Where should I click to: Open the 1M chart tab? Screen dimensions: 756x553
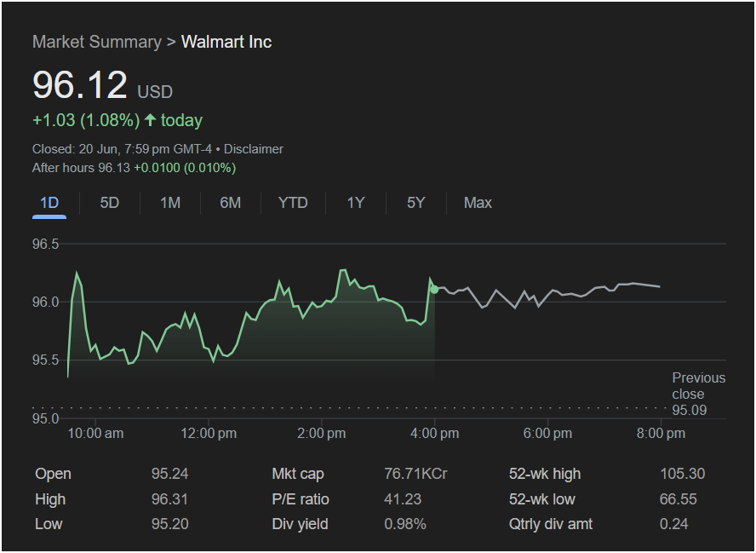170,203
